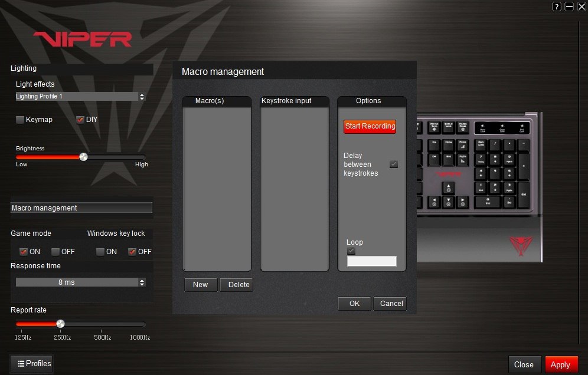588x375 pixels.
Task: Minimize the Viper software window
Action: coord(569,6)
